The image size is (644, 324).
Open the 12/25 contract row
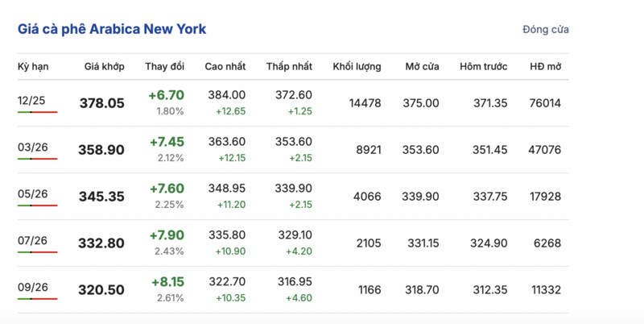pyautogui.click(x=29, y=98)
